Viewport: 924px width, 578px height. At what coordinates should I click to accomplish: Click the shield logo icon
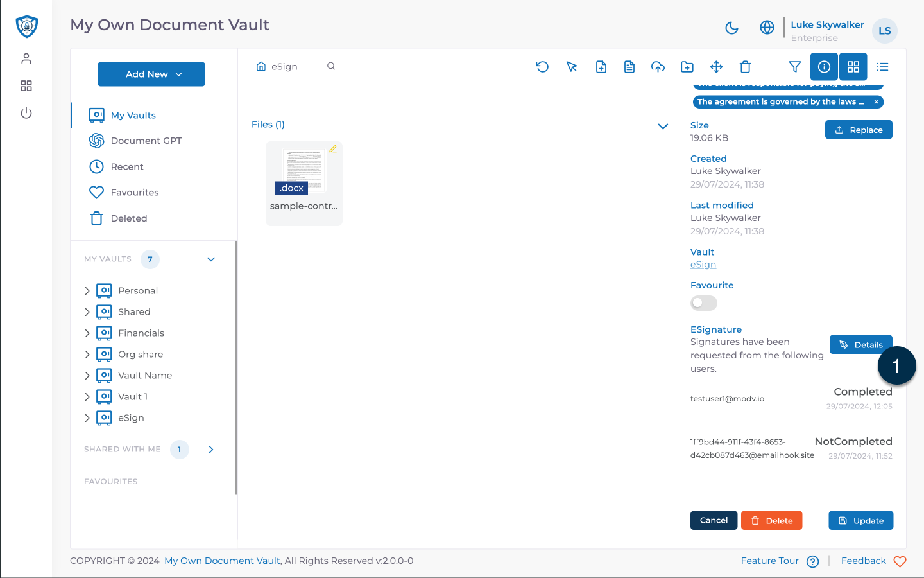coord(26,26)
